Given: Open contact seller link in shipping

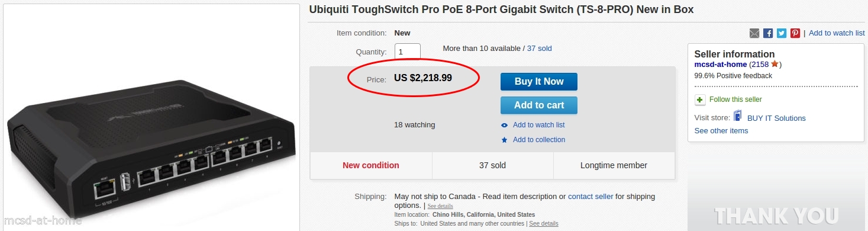Looking at the screenshot, I should coord(591,197).
